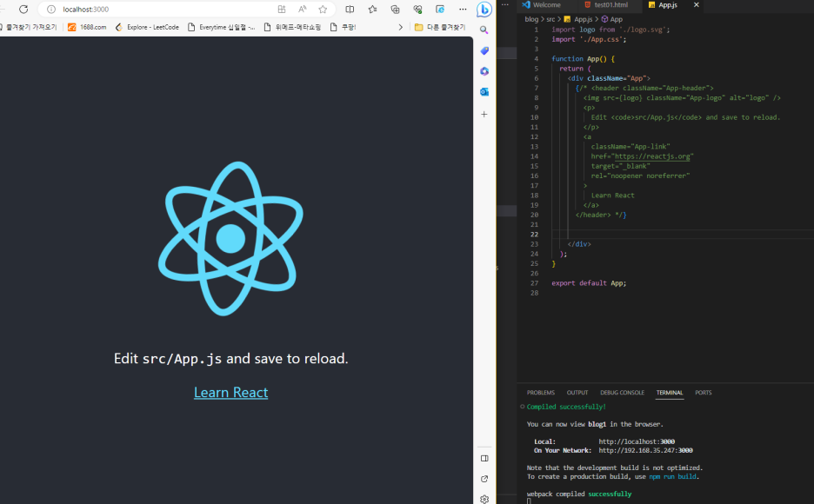Open IE mode Edge toolbar icon
Image resolution: width=814 pixels, height=504 pixels.
tap(440, 10)
